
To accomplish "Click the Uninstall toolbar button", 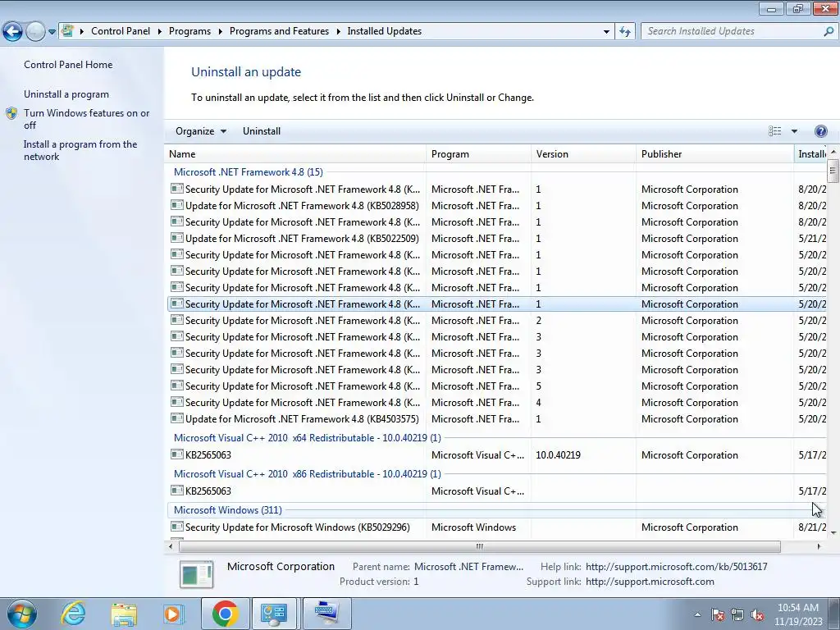I will pyautogui.click(x=262, y=131).
